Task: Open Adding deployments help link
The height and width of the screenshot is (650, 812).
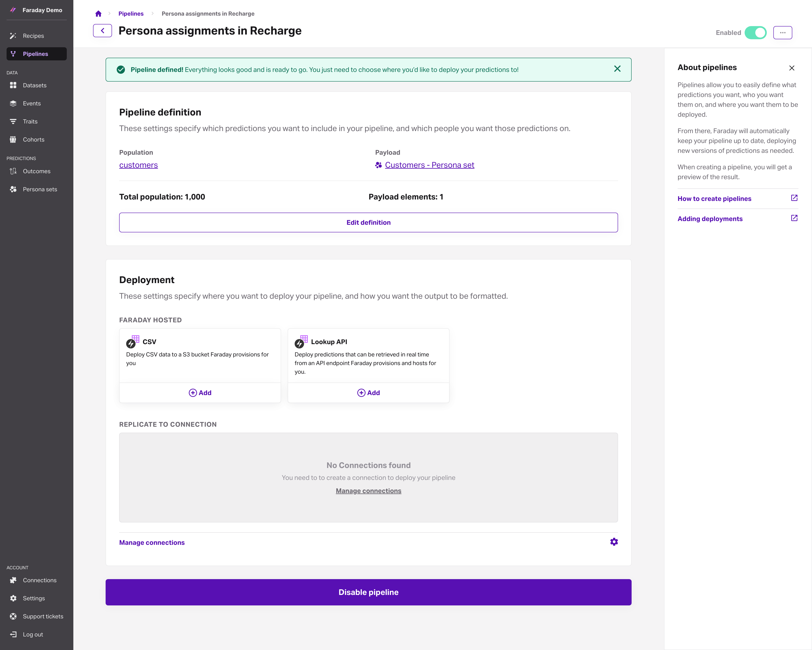Action: point(710,219)
